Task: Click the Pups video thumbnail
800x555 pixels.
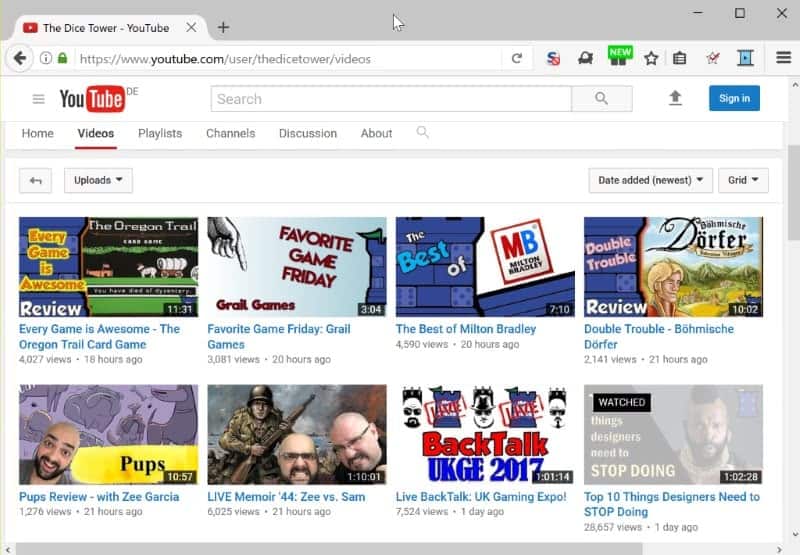Action: point(109,435)
